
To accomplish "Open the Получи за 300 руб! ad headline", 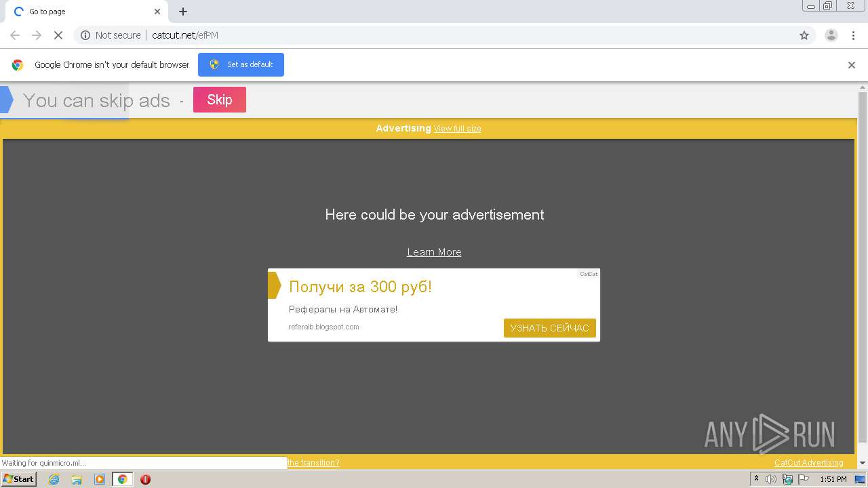I will (360, 287).
